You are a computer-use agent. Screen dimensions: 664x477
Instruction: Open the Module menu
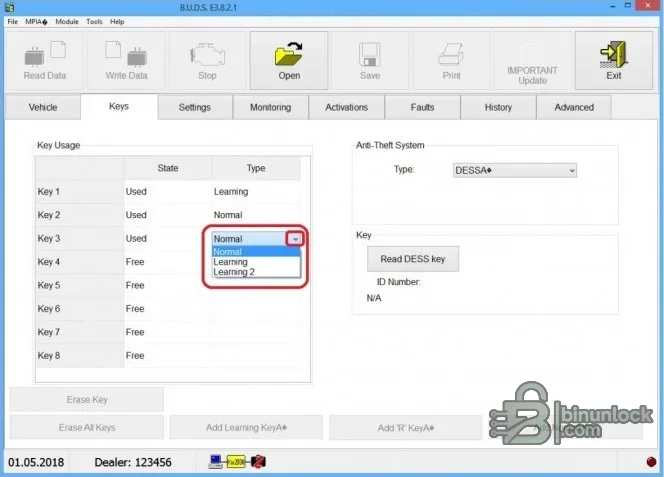(x=67, y=22)
